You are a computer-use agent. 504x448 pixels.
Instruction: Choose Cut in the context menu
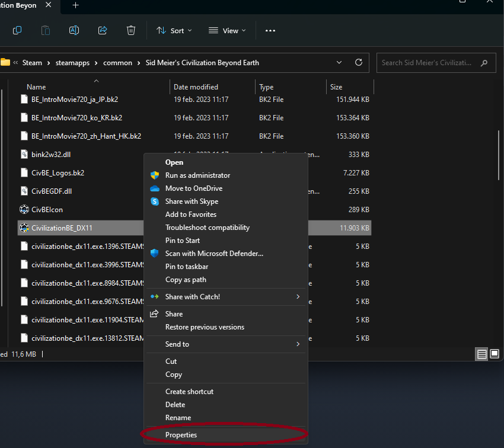coord(226,361)
